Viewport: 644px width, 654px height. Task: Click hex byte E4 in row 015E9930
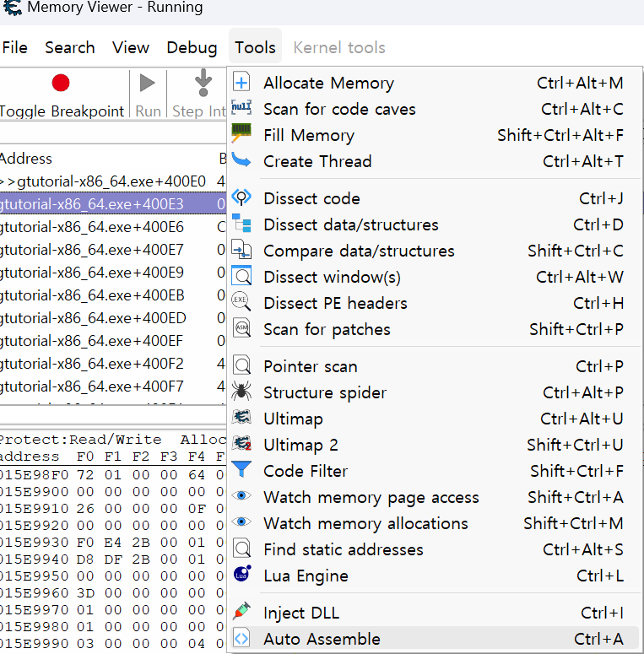[113, 543]
